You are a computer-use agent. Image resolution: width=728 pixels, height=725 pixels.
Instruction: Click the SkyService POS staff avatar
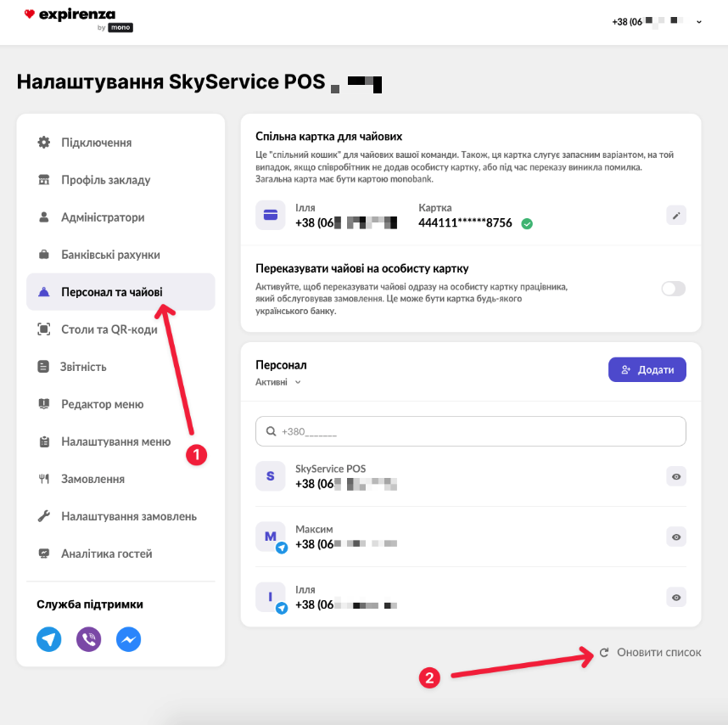(271, 476)
